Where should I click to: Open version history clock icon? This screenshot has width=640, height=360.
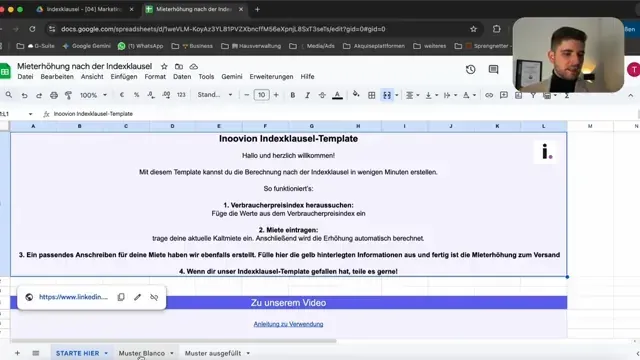pyautogui.click(x=471, y=69)
